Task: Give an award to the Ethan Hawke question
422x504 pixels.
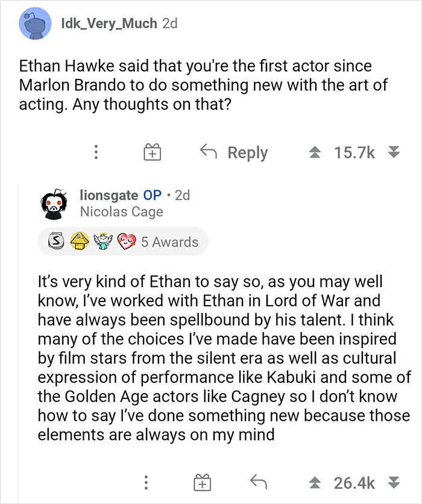Action: [153, 152]
